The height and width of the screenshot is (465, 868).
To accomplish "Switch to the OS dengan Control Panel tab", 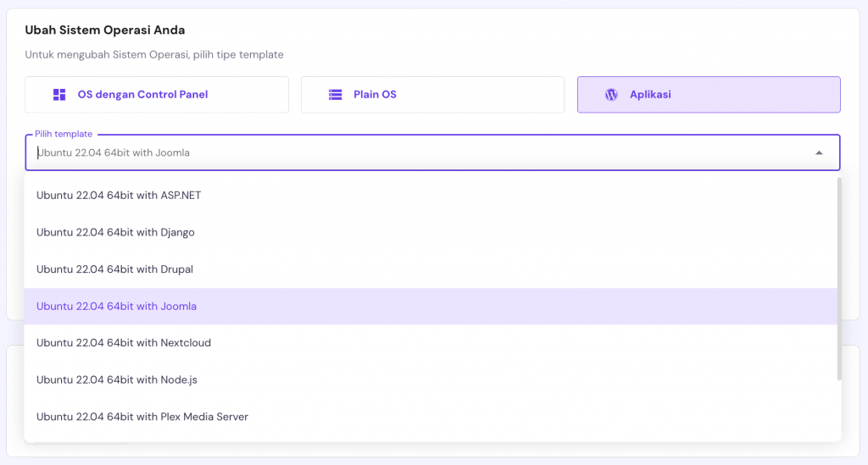I will (x=157, y=95).
